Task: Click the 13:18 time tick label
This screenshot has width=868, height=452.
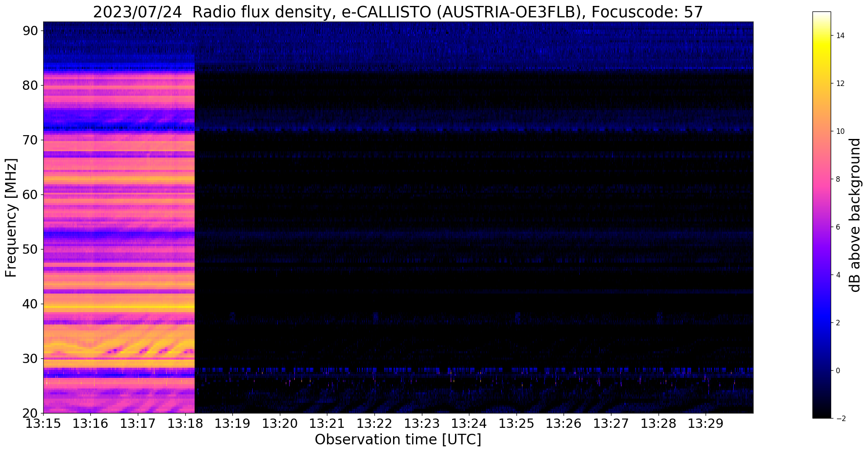Action: pyautogui.click(x=185, y=424)
